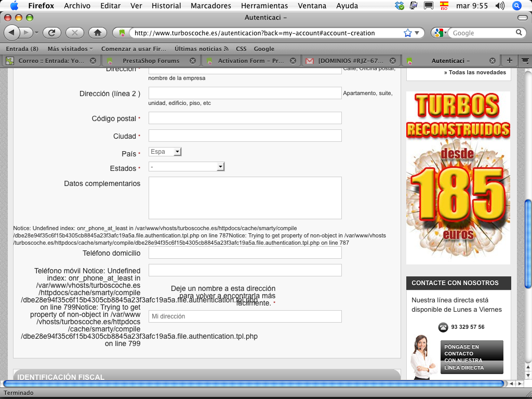Open the Archivo menu
Viewport: 532px width, 399px height.
click(x=77, y=6)
